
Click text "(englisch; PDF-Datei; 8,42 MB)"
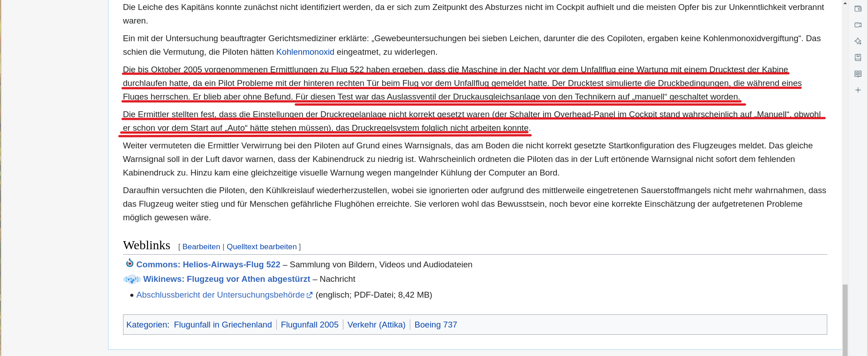pos(374,295)
